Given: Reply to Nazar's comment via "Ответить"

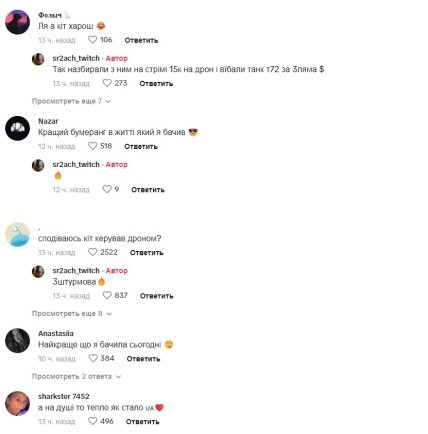Looking at the screenshot, I should tap(141, 146).
